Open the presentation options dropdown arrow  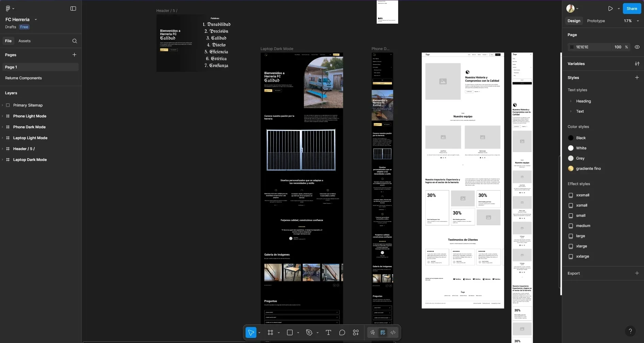pyautogui.click(x=618, y=9)
